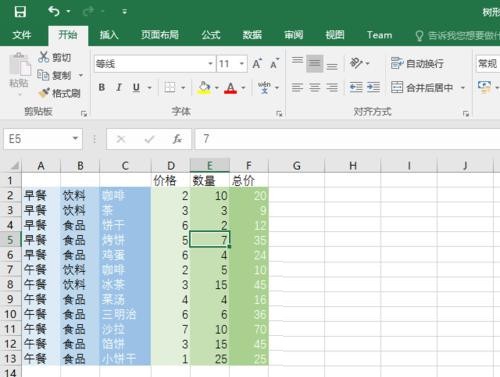This screenshot has height=377, width=500.
Task: Open the 复制 dropdown arrow
Action: [x=81, y=75]
